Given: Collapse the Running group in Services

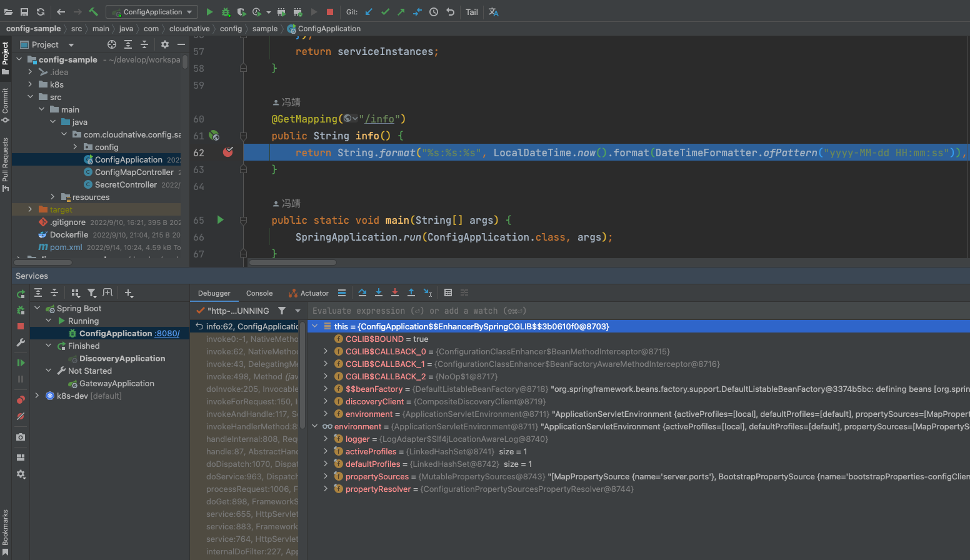Looking at the screenshot, I should click(48, 321).
